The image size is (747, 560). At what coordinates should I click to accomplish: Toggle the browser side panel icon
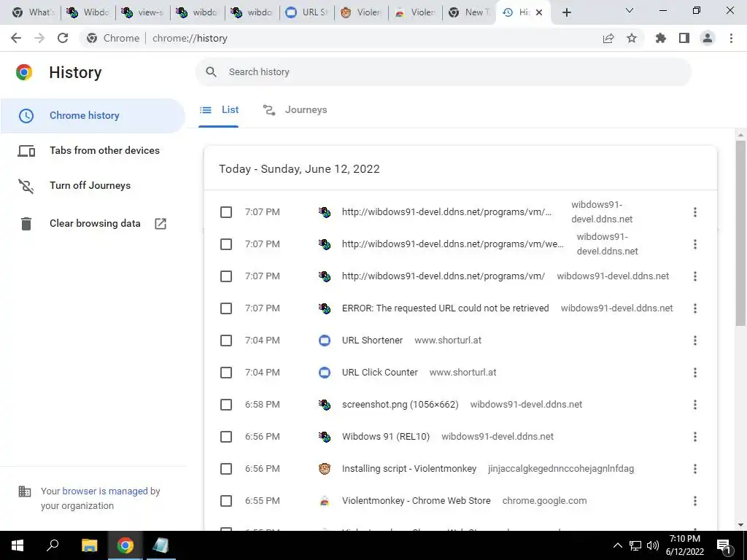[x=684, y=38]
